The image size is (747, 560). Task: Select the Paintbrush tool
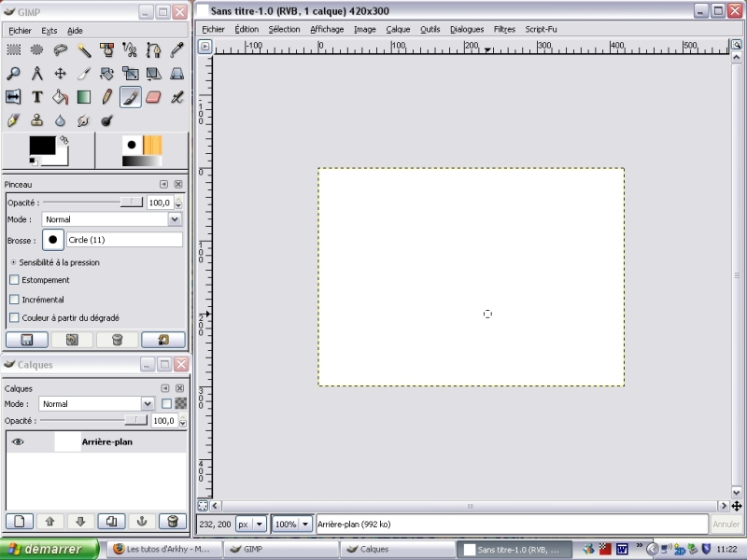click(130, 97)
